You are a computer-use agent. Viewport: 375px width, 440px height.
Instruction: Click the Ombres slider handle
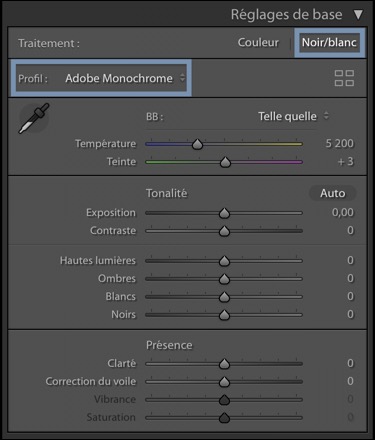(224, 279)
